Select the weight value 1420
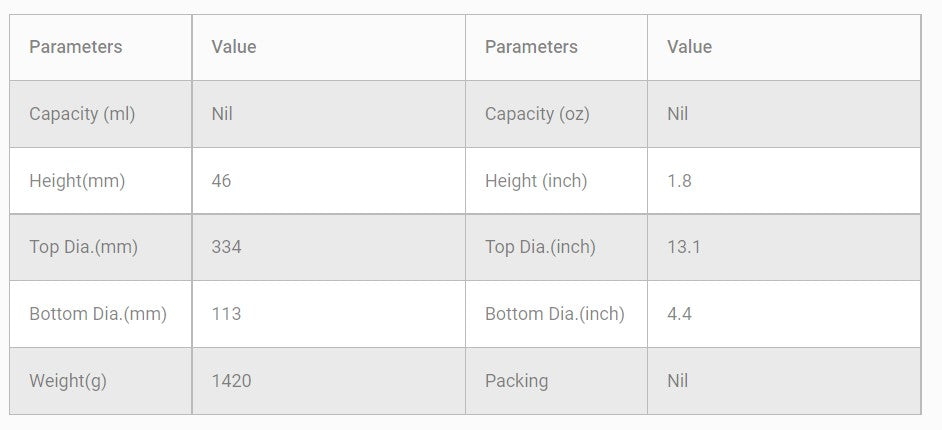Image resolution: width=942 pixels, height=430 pixels. coord(231,381)
